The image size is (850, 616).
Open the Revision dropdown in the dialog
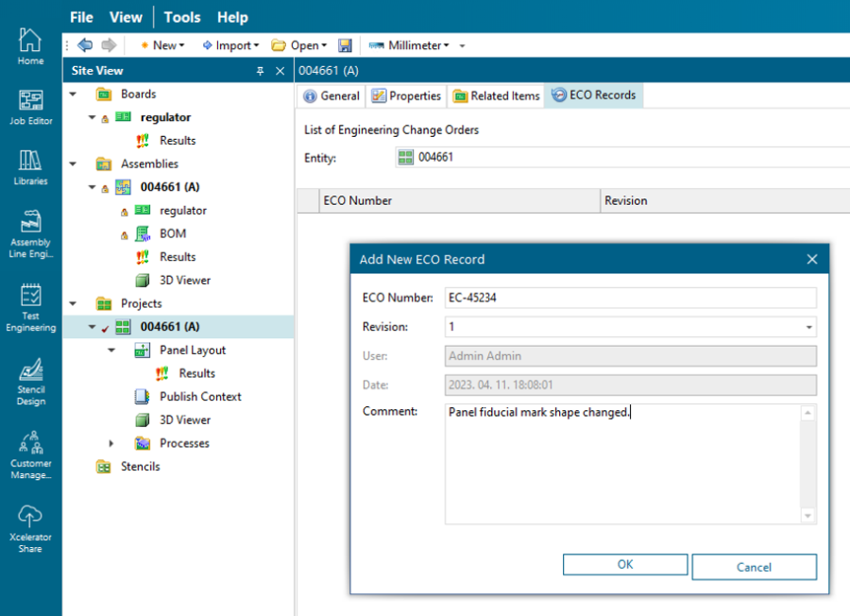(x=807, y=328)
